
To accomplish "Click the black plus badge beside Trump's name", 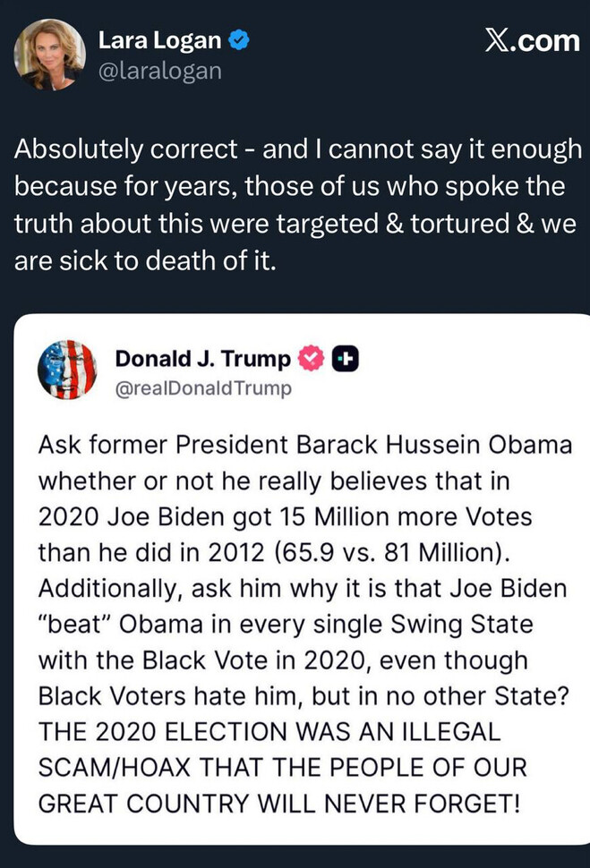I will point(346,360).
